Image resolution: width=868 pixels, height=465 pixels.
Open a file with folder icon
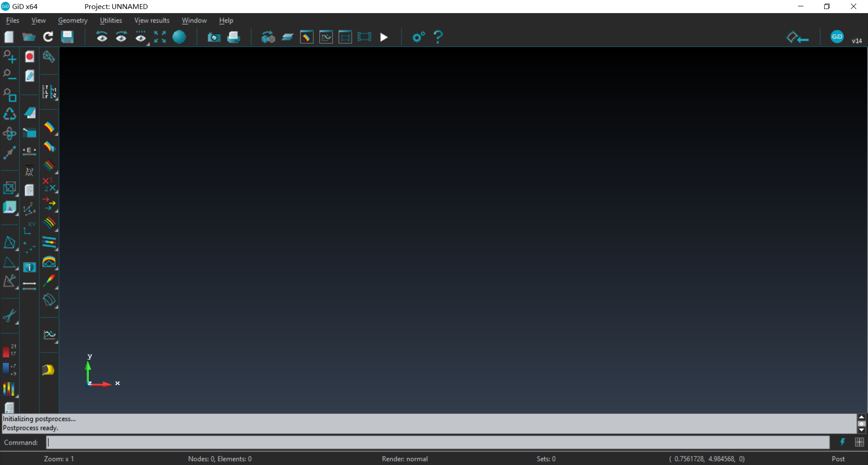coord(28,37)
